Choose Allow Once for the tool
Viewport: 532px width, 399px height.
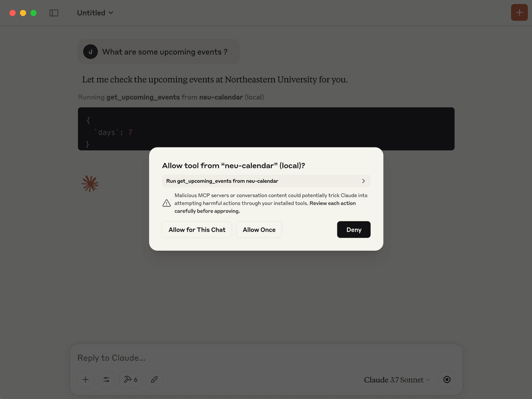259,230
